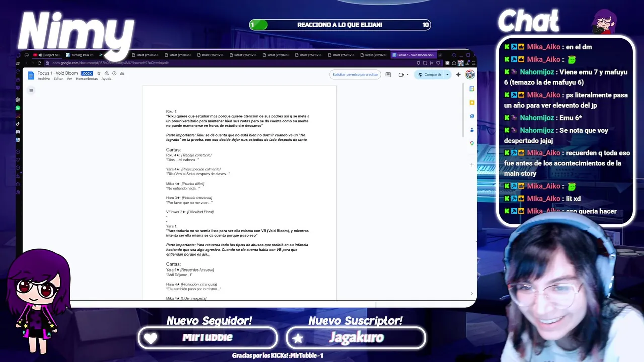
Task: Switch to the Project SEKAI browser tab
Action: 46,55
